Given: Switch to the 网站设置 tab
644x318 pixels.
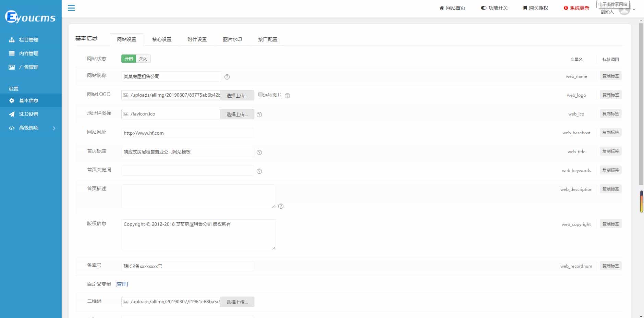Looking at the screenshot, I should pyautogui.click(x=126, y=39).
